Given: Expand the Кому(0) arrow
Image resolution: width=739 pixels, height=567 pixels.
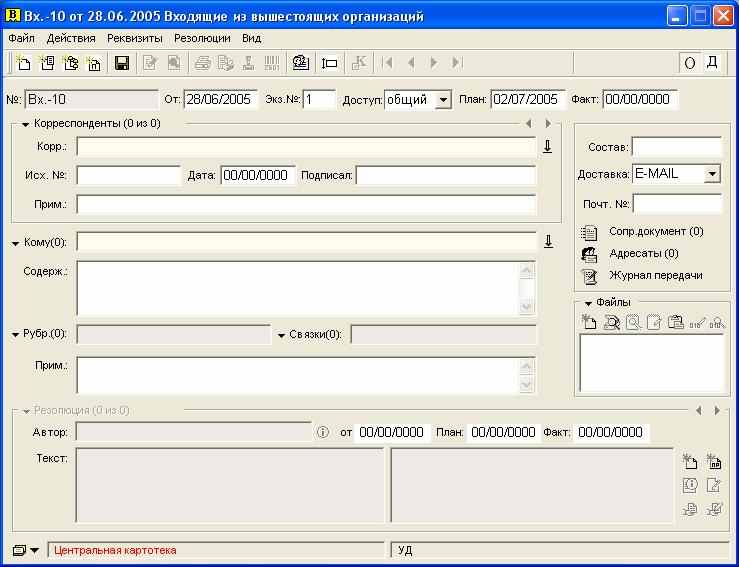Looking at the screenshot, I should point(16,243).
